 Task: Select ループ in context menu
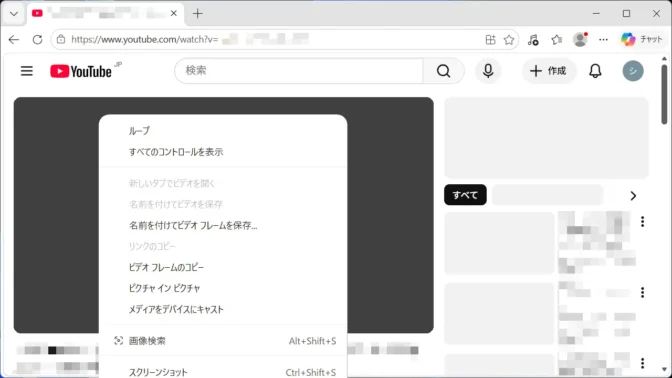223,131
